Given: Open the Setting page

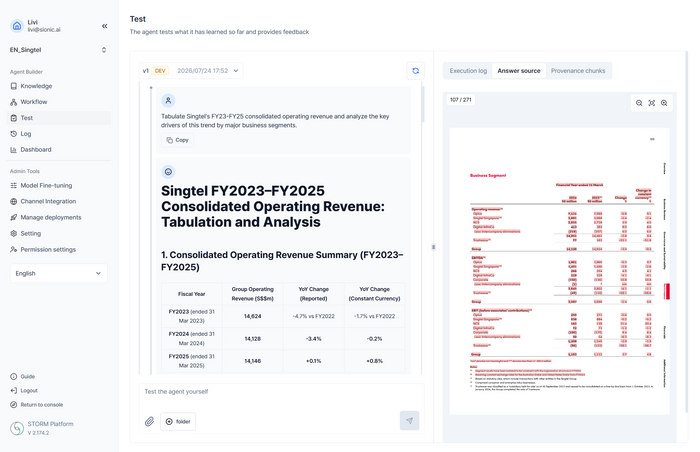Looking at the screenshot, I should tap(58, 234).
